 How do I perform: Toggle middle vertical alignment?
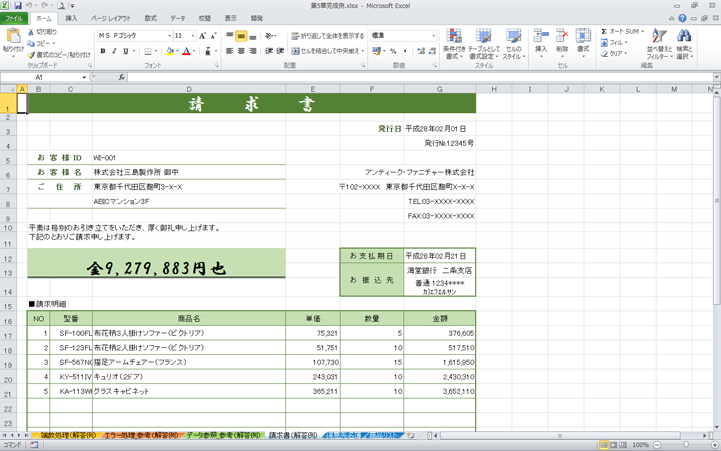[x=241, y=36]
